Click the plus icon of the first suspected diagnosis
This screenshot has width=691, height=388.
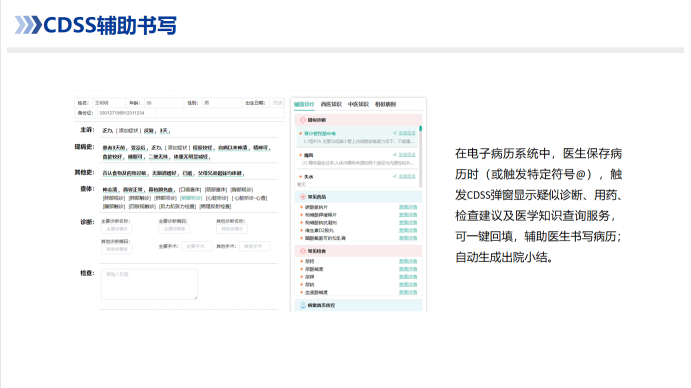[301, 133]
